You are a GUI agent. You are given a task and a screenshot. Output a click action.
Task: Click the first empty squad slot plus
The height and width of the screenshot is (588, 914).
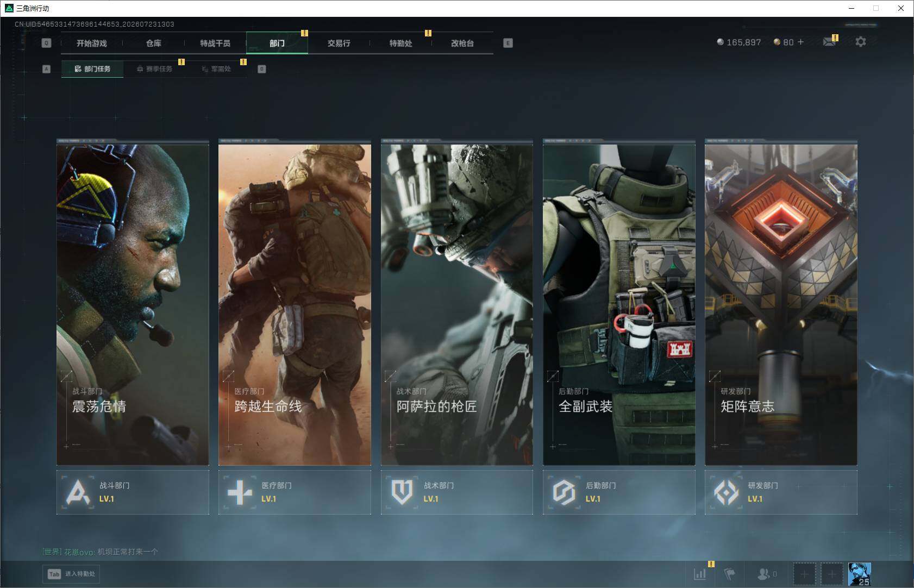tap(805, 574)
